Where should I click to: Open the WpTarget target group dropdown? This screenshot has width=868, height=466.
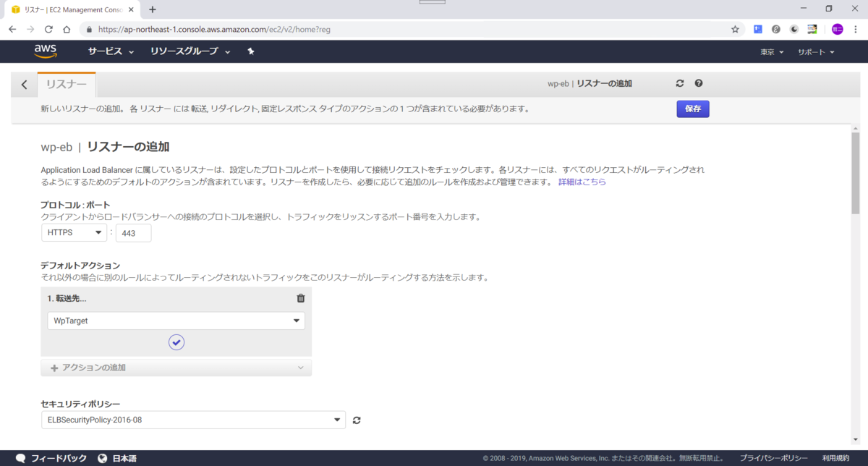pos(176,321)
